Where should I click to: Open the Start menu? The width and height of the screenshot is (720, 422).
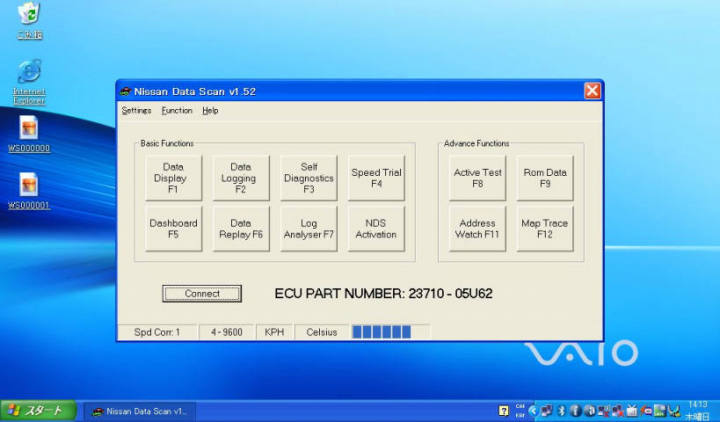[x=39, y=411]
